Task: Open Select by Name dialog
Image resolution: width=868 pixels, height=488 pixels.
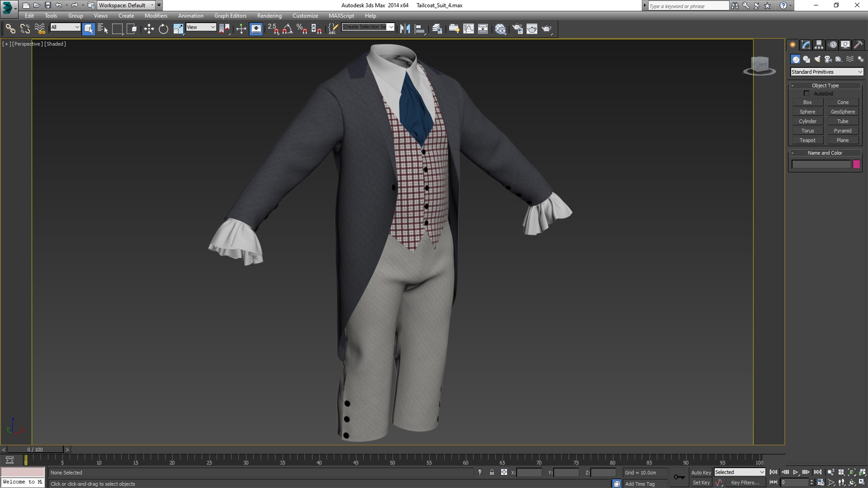Action: [103, 29]
